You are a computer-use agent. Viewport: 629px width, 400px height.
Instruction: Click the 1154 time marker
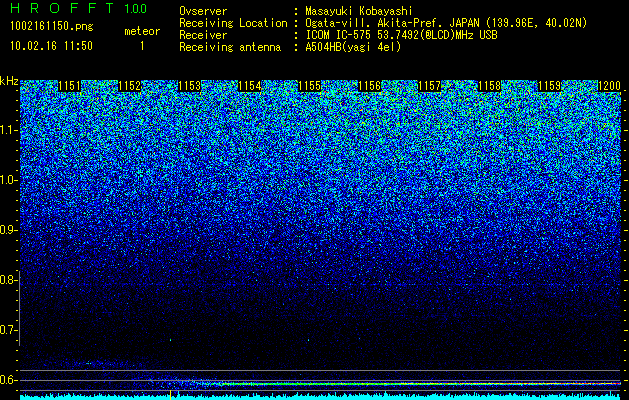(x=250, y=86)
